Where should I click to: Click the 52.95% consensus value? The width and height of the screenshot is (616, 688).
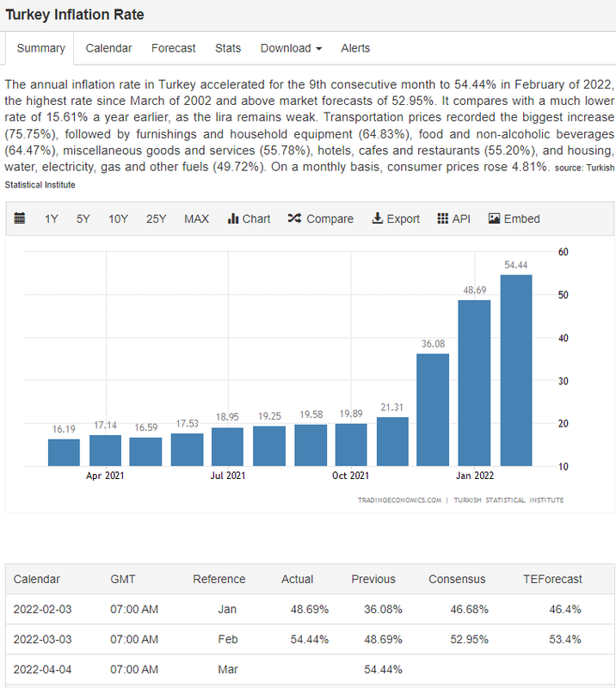pyautogui.click(x=469, y=639)
